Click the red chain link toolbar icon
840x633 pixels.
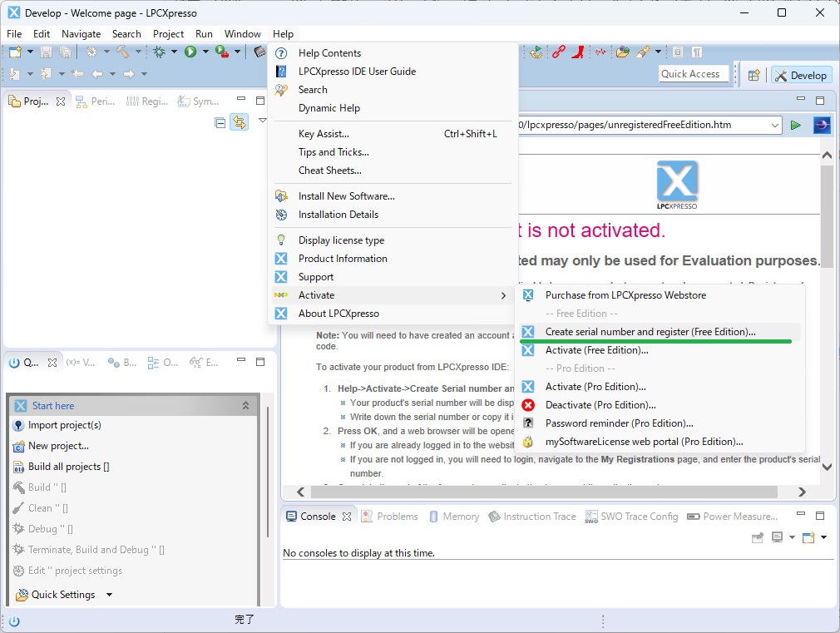pyautogui.click(x=558, y=52)
